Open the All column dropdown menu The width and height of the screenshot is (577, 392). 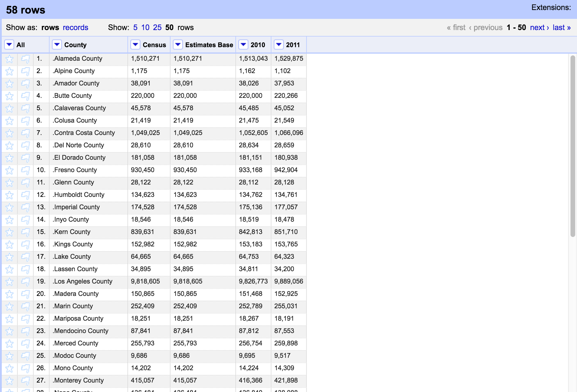click(9, 45)
